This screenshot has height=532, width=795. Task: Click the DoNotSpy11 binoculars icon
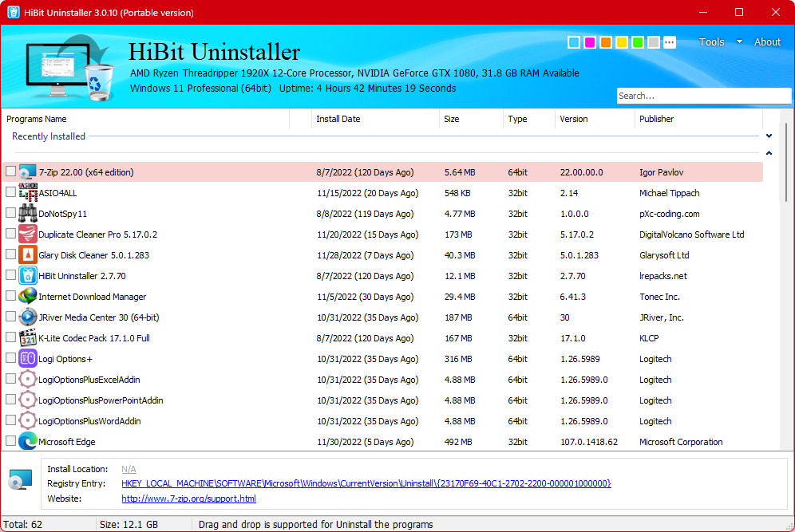[x=28, y=214]
